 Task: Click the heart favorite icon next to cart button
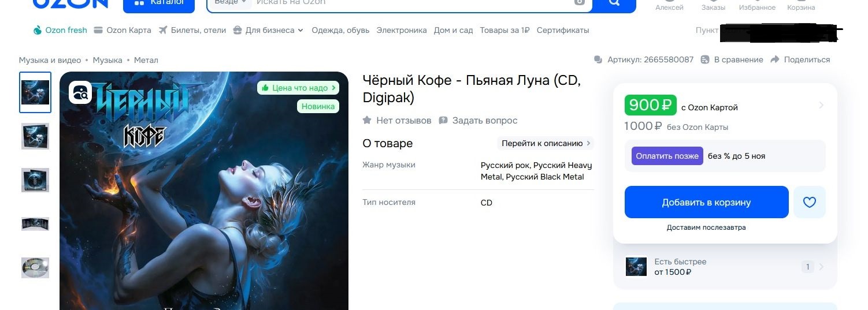point(809,202)
